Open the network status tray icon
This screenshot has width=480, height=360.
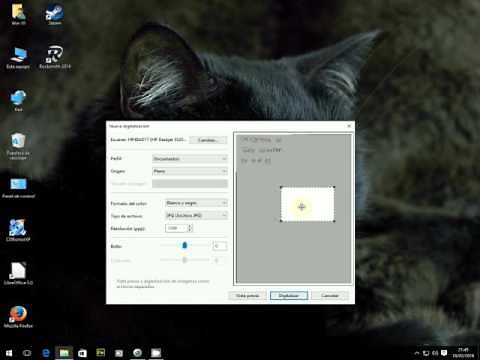[x=426, y=353]
